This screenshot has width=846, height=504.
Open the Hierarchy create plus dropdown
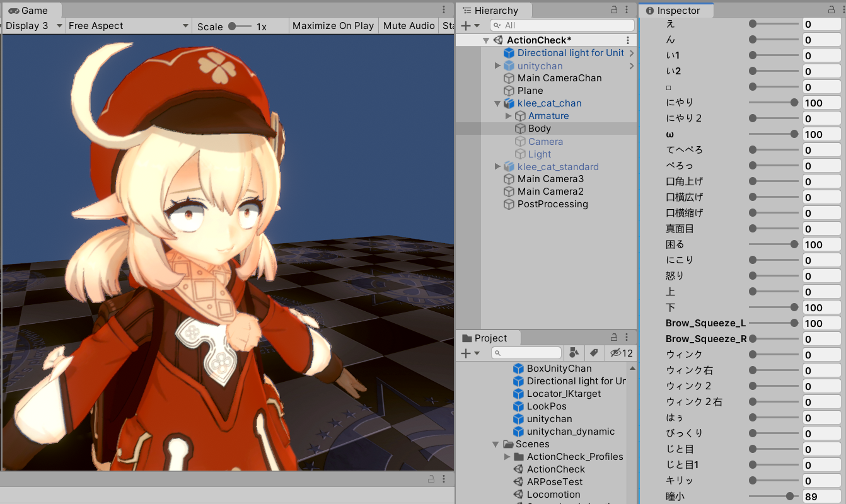click(x=470, y=25)
